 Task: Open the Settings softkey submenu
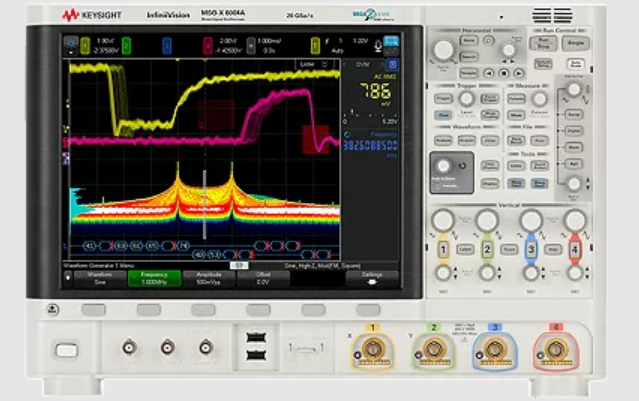[x=372, y=278]
